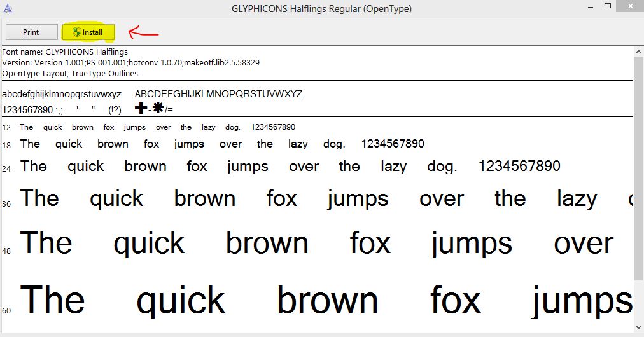This screenshot has height=337, width=644.
Task: Click the 18 point size label
Action: pos(6,146)
